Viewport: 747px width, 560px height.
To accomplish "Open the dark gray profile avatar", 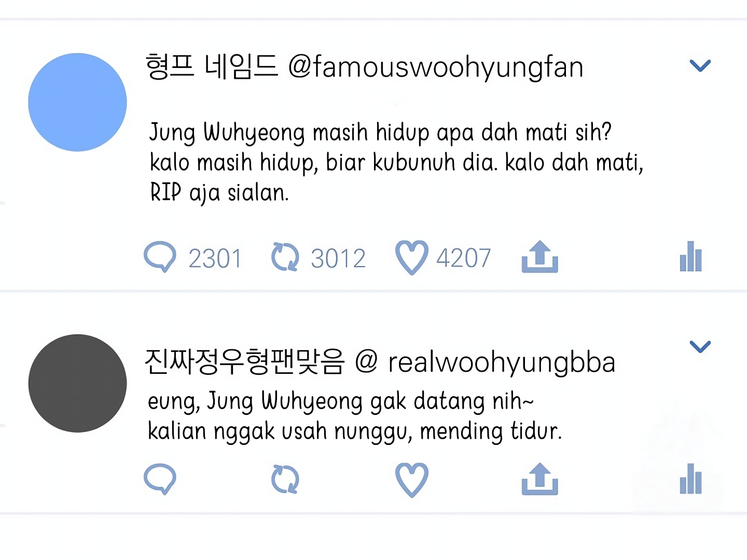I will pos(77,383).
